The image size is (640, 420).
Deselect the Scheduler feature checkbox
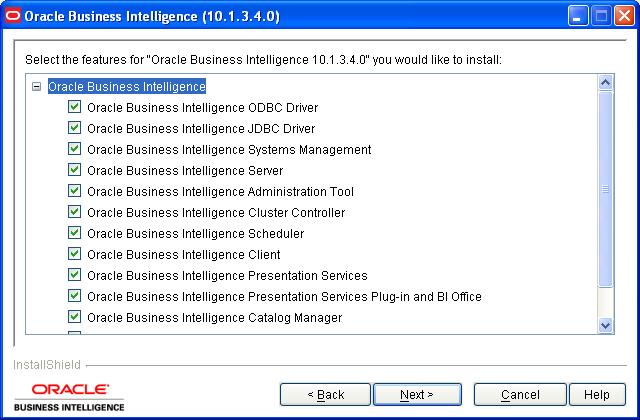point(74,233)
